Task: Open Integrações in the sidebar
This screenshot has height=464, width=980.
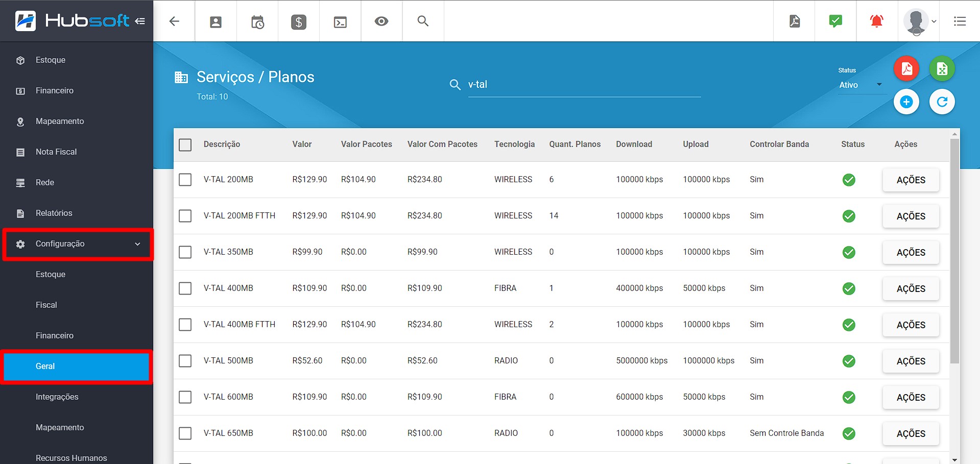Action: (57, 397)
